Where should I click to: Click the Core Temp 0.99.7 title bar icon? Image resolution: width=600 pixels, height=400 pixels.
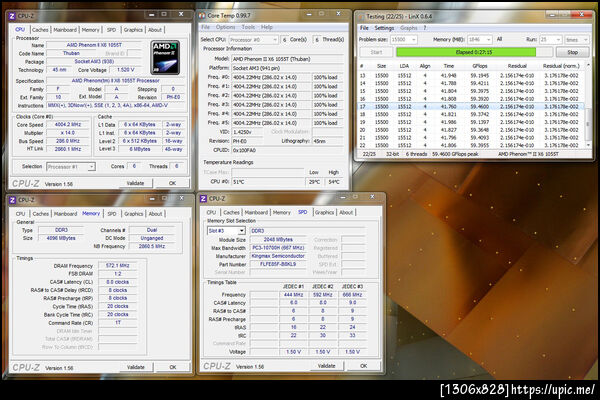point(202,16)
